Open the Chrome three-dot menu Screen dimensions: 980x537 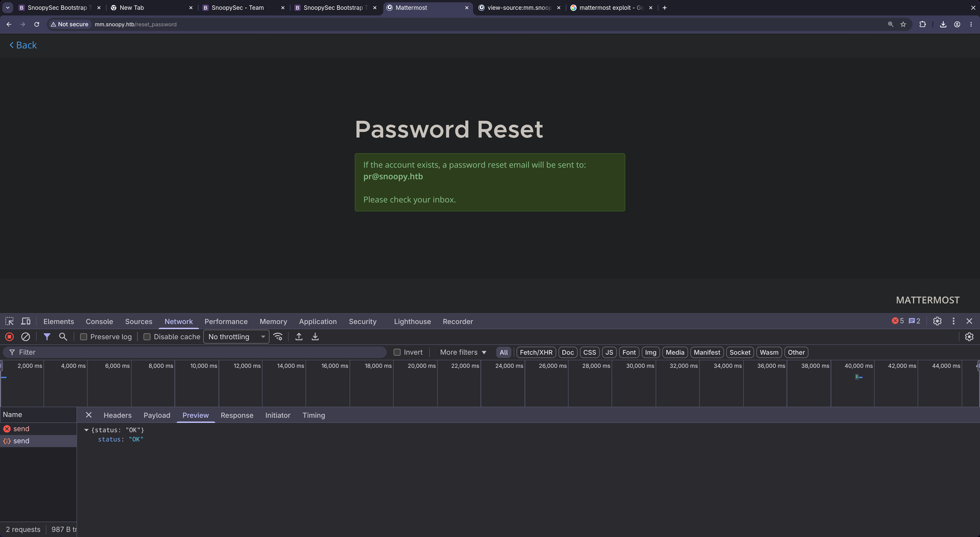[971, 24]
